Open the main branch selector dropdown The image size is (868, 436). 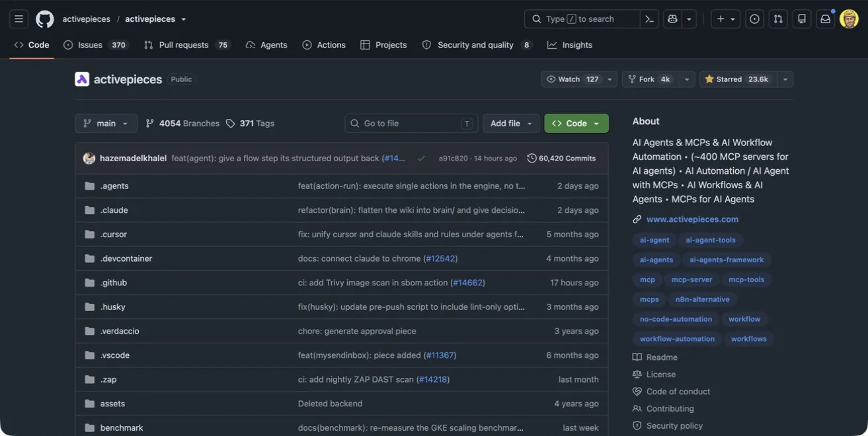(106, 124)
